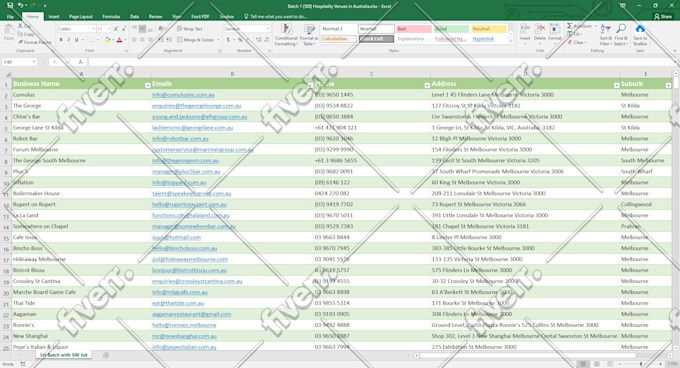Undo the last action
The image size is (680, 368).
tap(20, 6)
